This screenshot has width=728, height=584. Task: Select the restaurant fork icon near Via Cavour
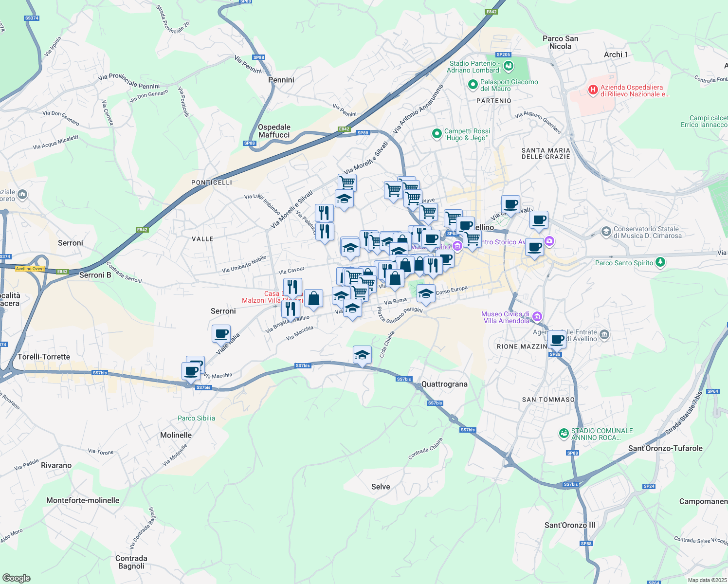[x=292, y=287]
